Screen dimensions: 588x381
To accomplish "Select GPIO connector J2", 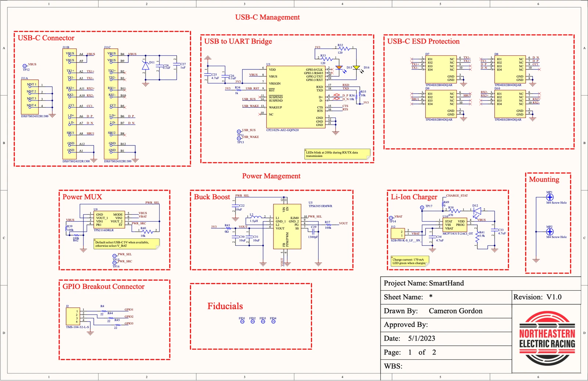I will coord(73,316).
